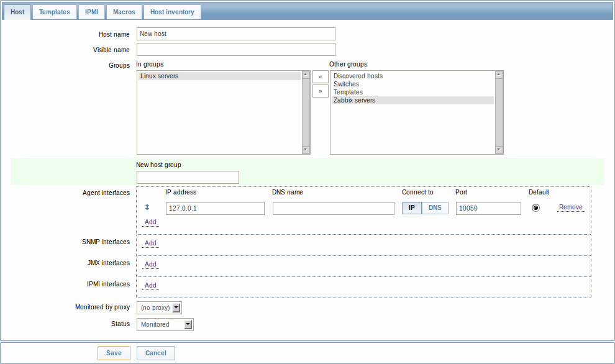
Task: Click the left-arrow group move button
Action: click(320, 76)
